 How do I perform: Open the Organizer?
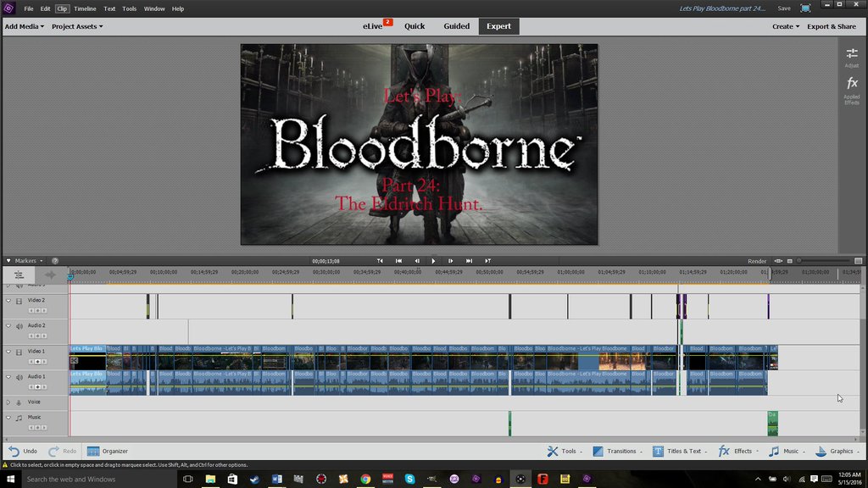[x=108, y=451]
